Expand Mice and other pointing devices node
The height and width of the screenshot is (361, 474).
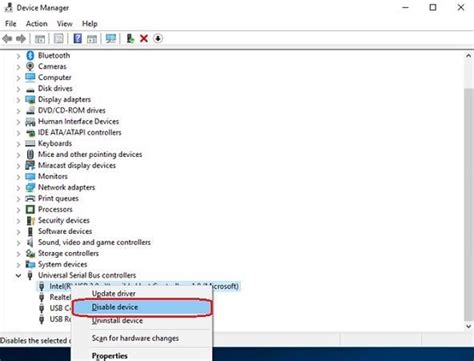pos(18,155)
